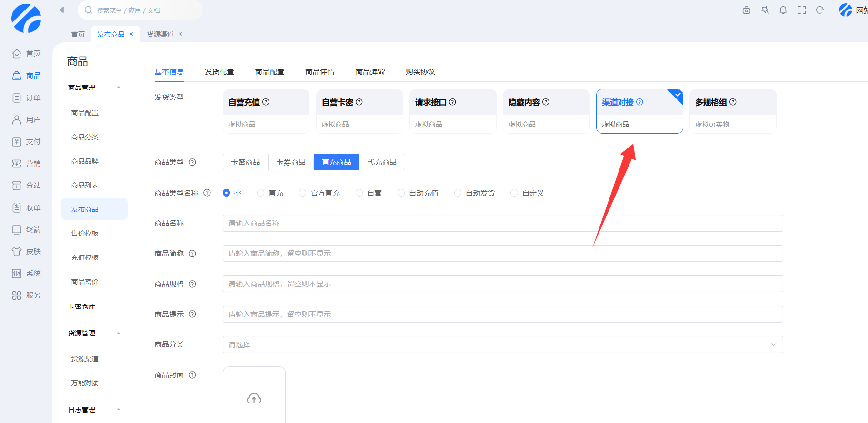Viewport: 868px width, 423px height.
Task: Click the refresh icon in top toolbar
Action: [x=819, y=10]
